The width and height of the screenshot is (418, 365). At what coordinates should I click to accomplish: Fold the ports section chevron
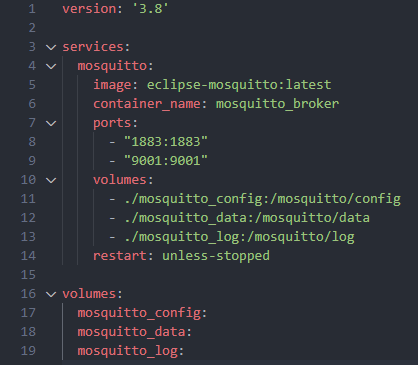tap(51, 123)
